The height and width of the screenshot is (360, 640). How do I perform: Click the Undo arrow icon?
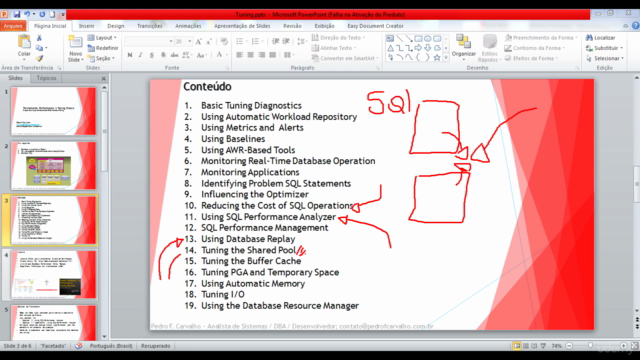[27, 14]
